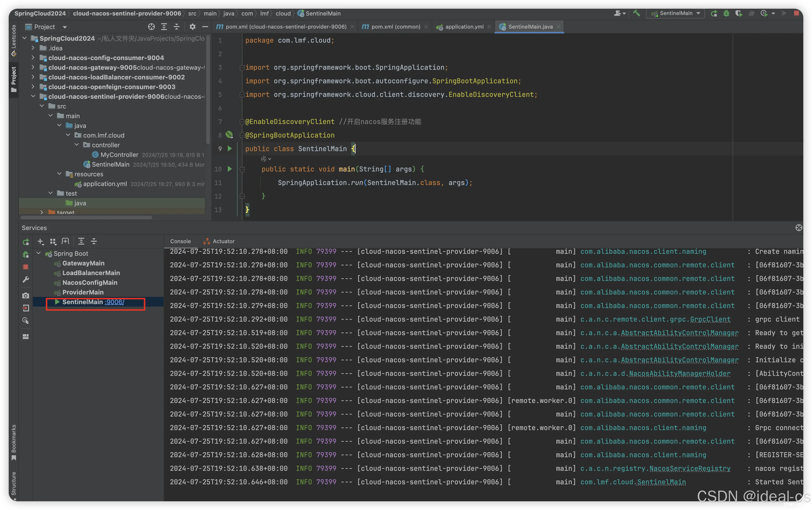812x510 pixels.
Task: Collapse controller package node
Action: coord(77,145)
